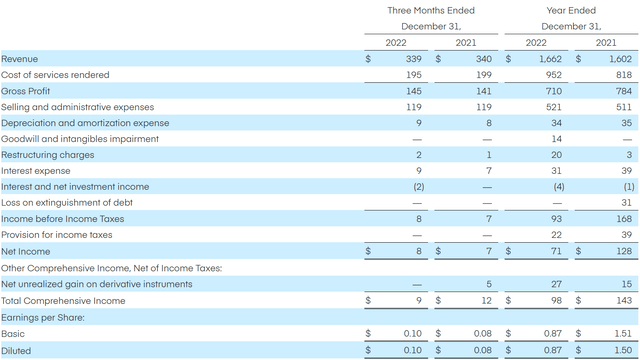Viewport: 640px width, 360px height.
Task: Select Selling and administrative value 511
Action: click(624, 107)
